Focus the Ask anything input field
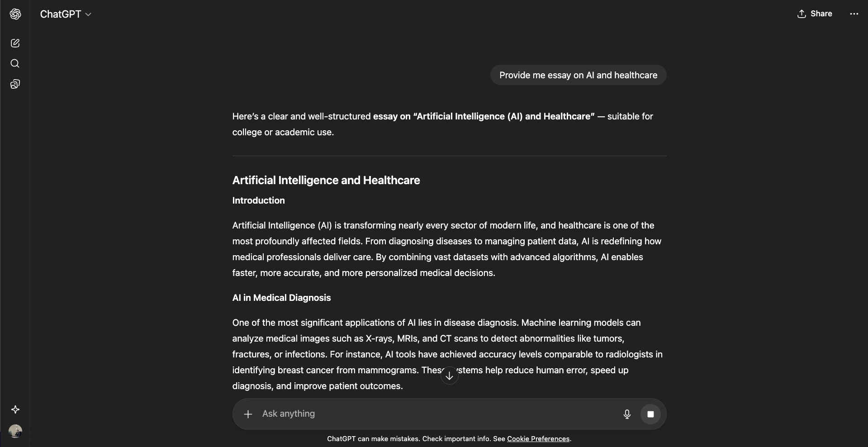868x447 pixels. (x=434, y=414)
